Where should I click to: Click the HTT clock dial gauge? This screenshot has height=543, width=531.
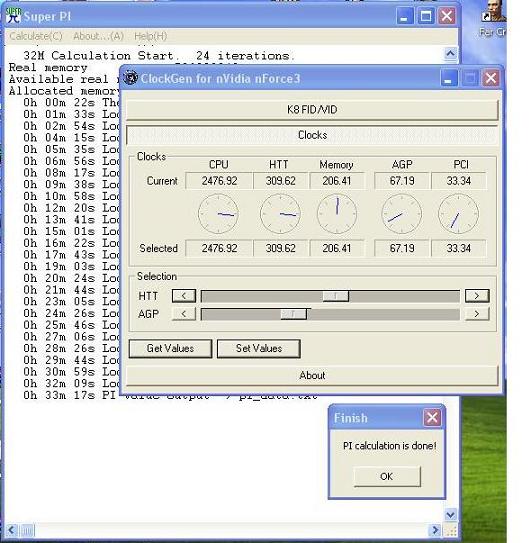pos(280,214)
